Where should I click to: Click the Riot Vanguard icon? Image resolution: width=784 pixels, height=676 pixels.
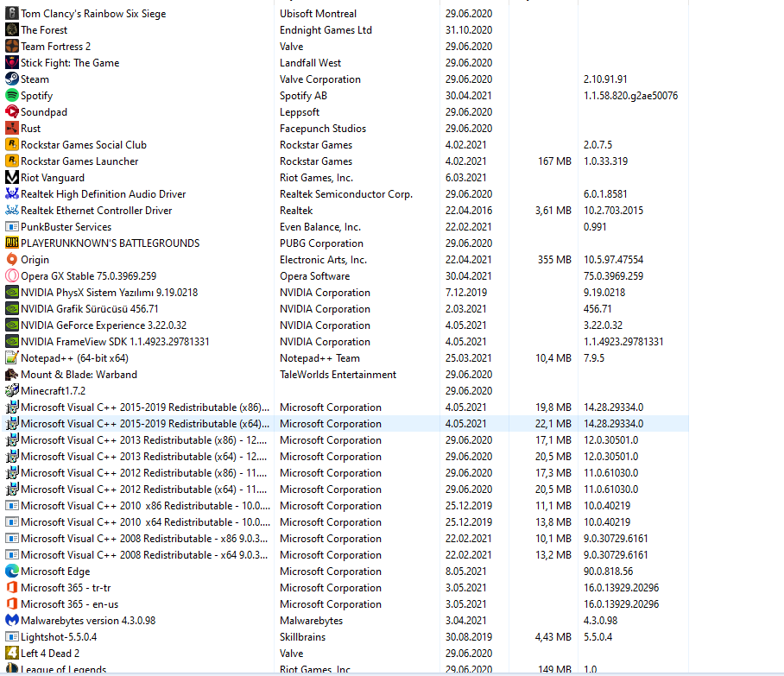(x=12, y=178)
